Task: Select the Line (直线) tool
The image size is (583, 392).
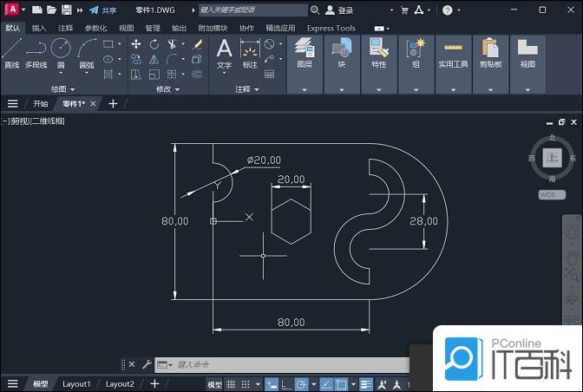Action: tap(11, 53)
